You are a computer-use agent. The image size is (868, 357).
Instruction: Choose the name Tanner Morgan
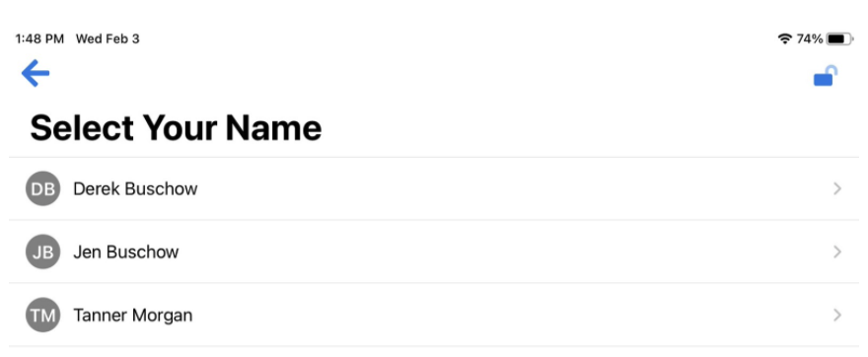tap(133, 316)
